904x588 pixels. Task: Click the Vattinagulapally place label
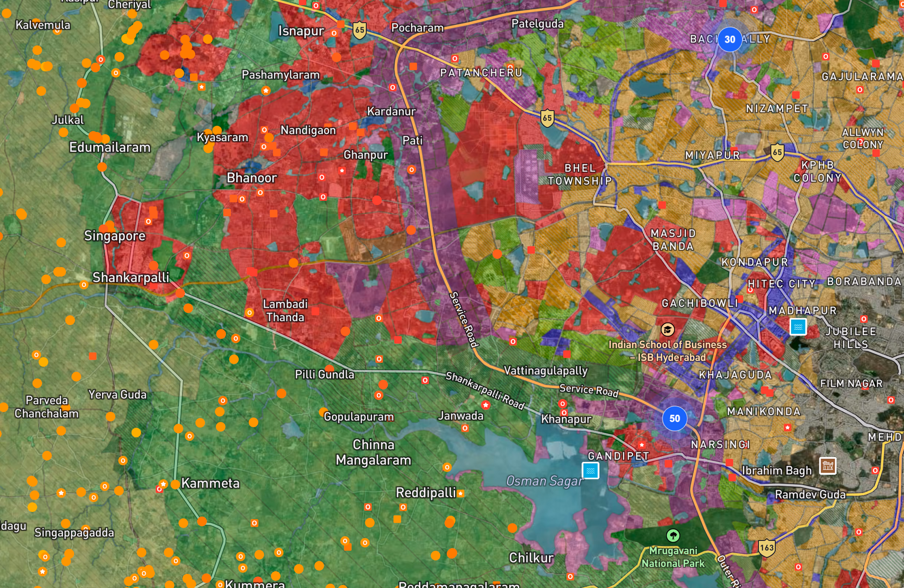click(x=545, y=370)
